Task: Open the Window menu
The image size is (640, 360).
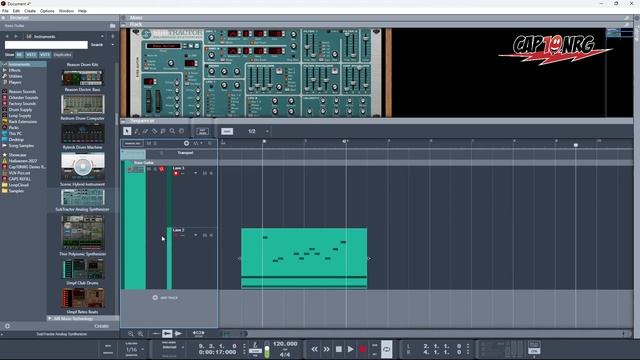Action: point(66,11)
